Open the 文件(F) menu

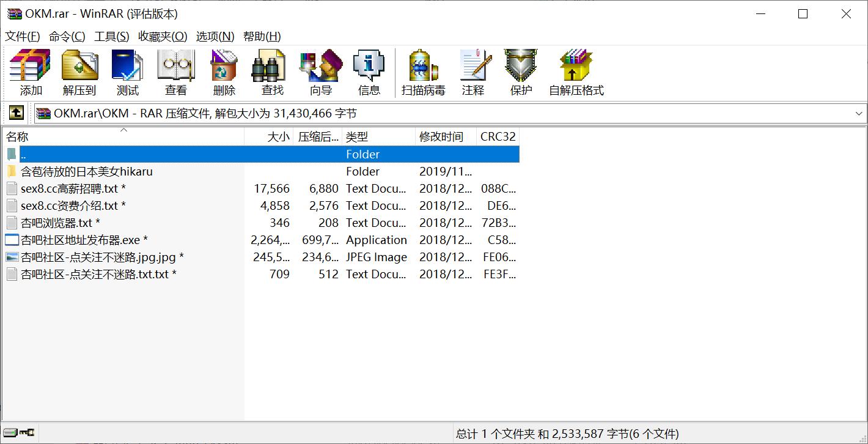(x=23, y=36)
